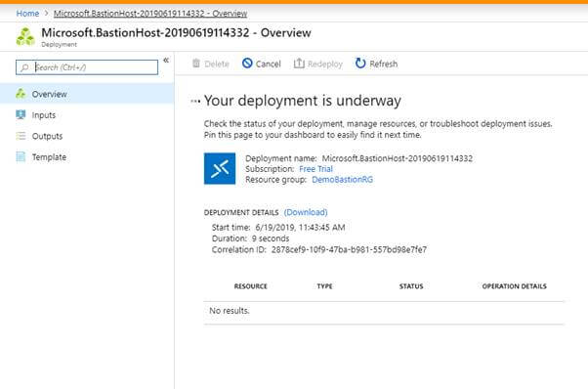Screen dimensions: 588x389
Task: Refresh the page using the Refresh label
Action: [383, 65]
